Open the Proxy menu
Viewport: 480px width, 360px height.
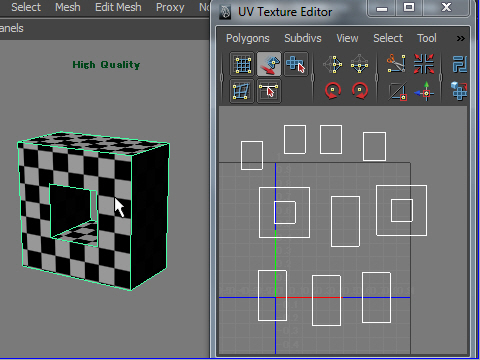click(x=170, y=7)
